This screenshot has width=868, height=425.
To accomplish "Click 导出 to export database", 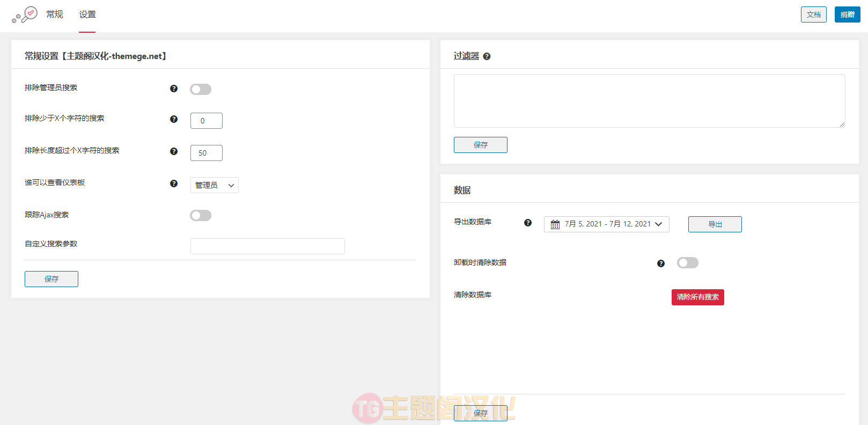I will pos(715,224).
